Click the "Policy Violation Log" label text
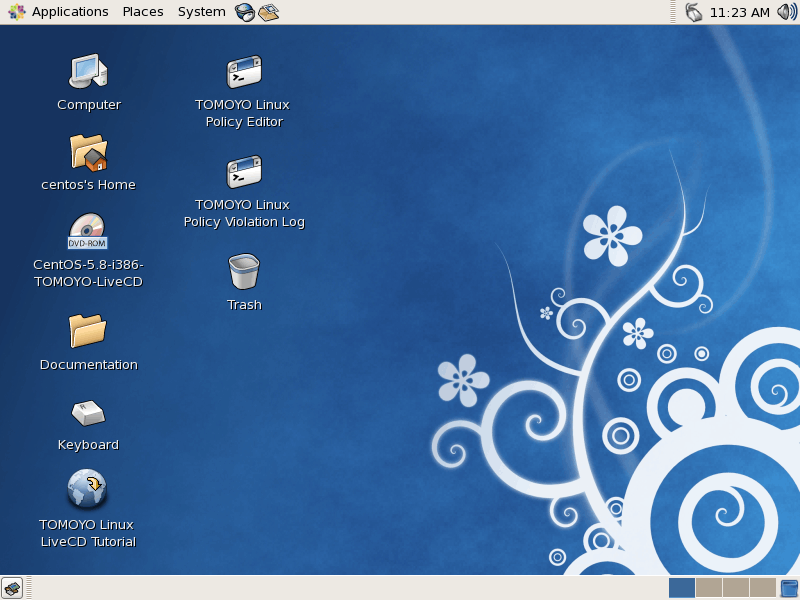The image size is (800, 600). click(x=244, y=222)
